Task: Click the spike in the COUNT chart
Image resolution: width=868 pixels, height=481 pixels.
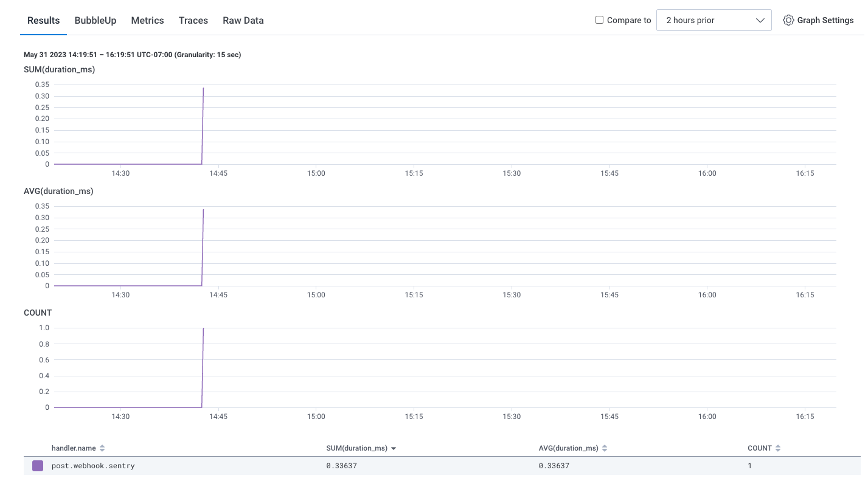Action: tap(203, 365)
